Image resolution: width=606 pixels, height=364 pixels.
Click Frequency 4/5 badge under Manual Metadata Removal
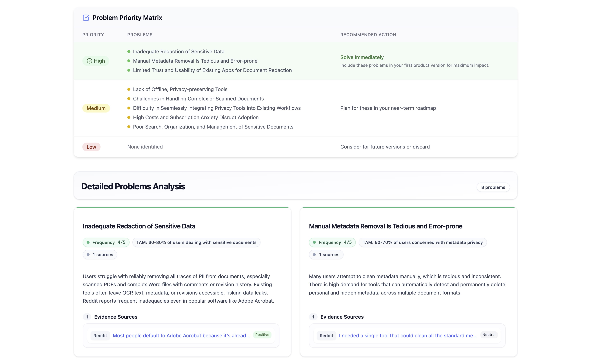tap(332, 242)
